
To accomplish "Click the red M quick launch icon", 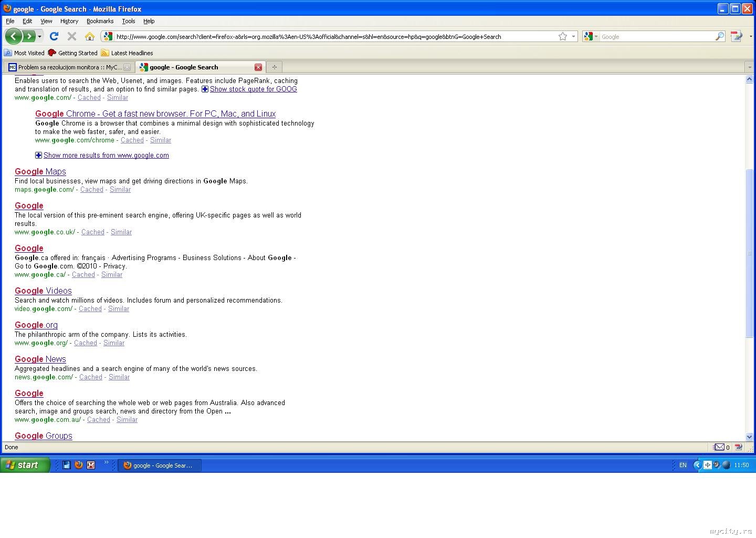I will coord(91,465).
